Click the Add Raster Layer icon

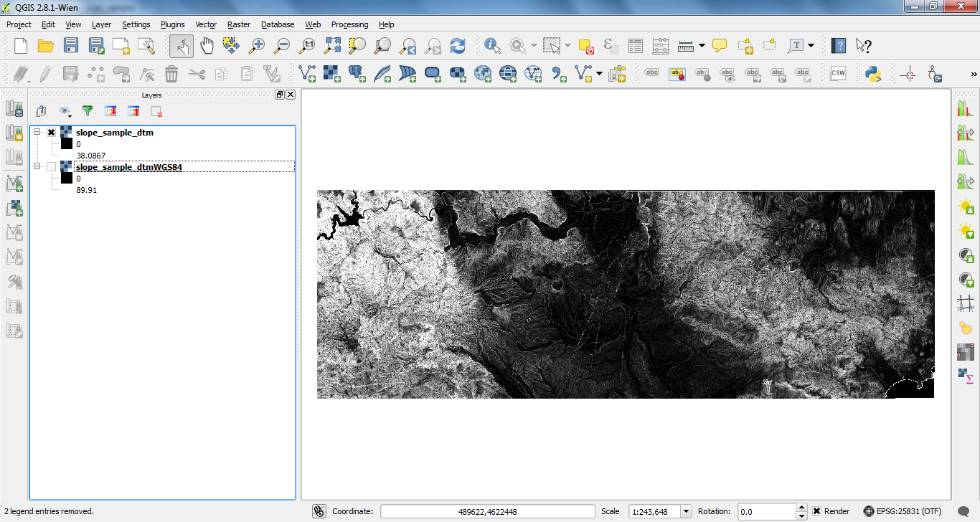click(x=331, y=73)
